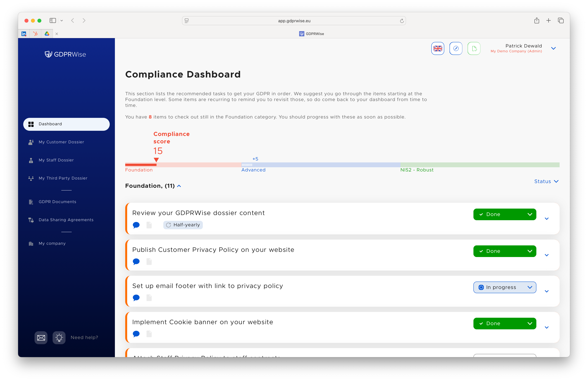
Task: Click the email envelope icon near Need help
Action: 41,337
